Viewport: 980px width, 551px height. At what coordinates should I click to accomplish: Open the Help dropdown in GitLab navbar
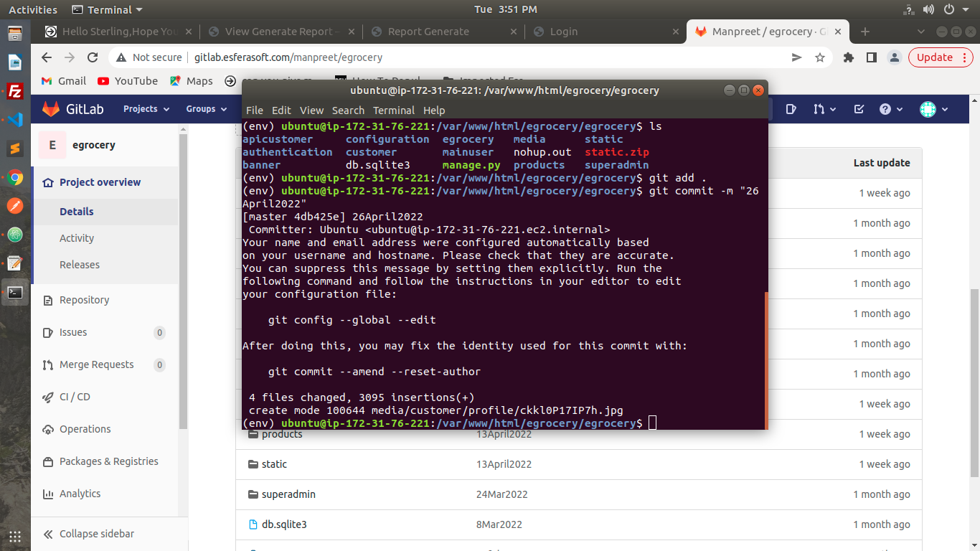point(890,109)
